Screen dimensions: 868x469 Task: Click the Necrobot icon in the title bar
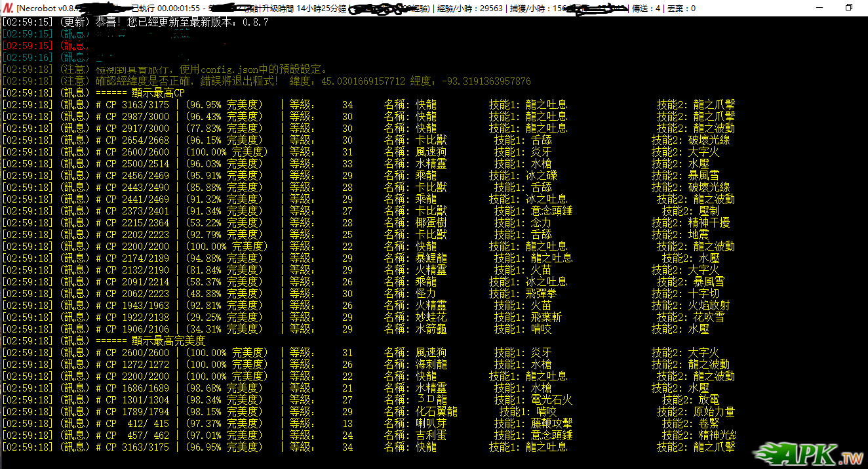click(8, 8)
